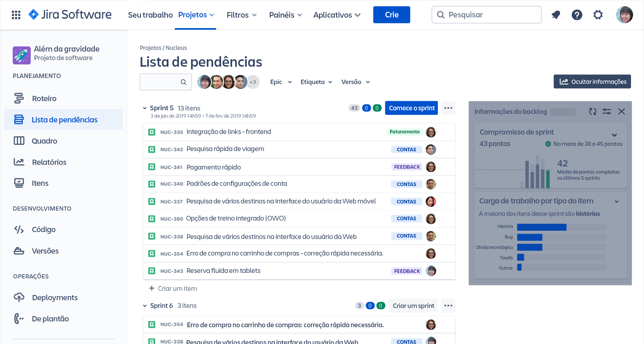Expand the Epic filter dropdown
Viewport: 644px width, 344px height.
coord(280,82)
